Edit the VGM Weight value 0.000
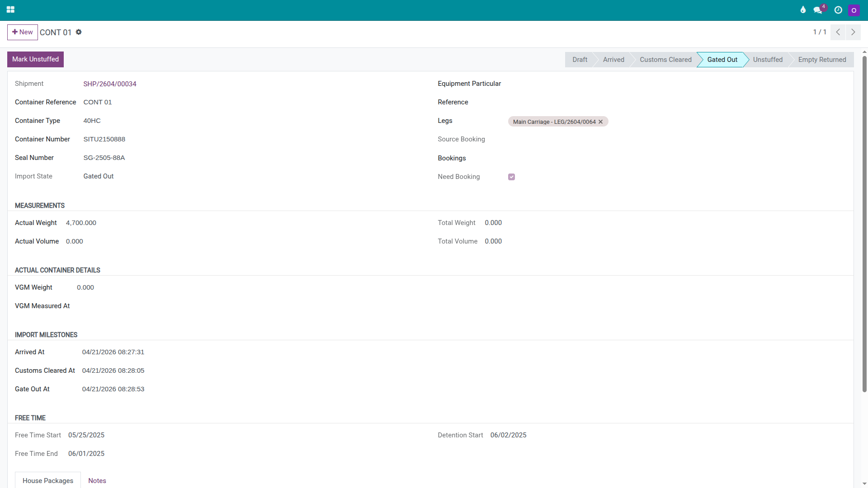 pos(250,287)
